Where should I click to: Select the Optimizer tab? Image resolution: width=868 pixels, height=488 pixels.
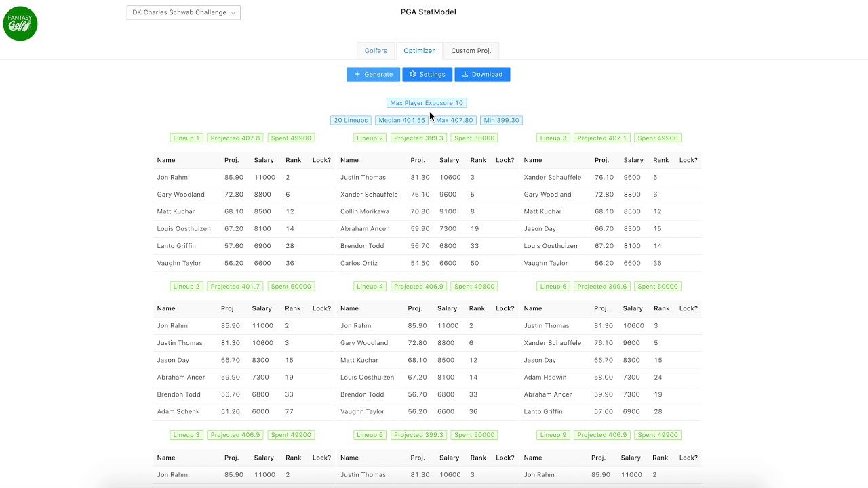coord(419,51)
